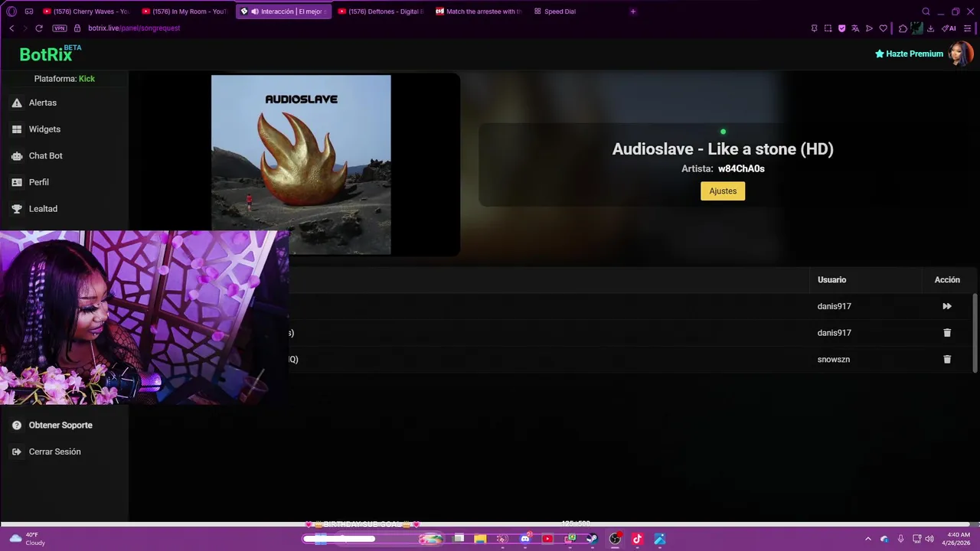Viewport: 980px width, 551px height.
Task: Go back to the previous page
Action: (11, 28)
